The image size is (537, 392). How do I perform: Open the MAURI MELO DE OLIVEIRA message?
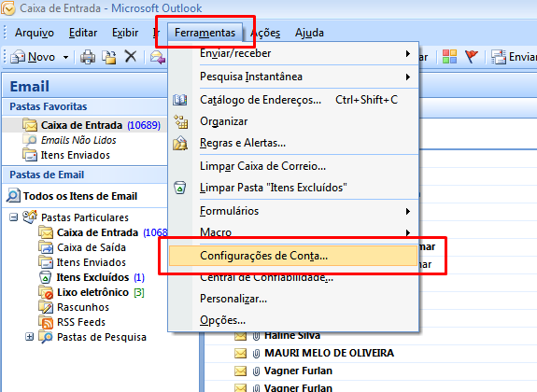tap(329, 353)
